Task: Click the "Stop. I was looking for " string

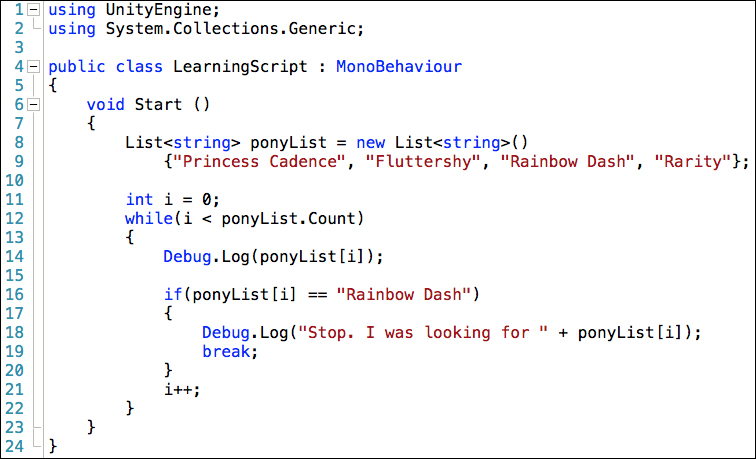Action: (x=423, y=333)
